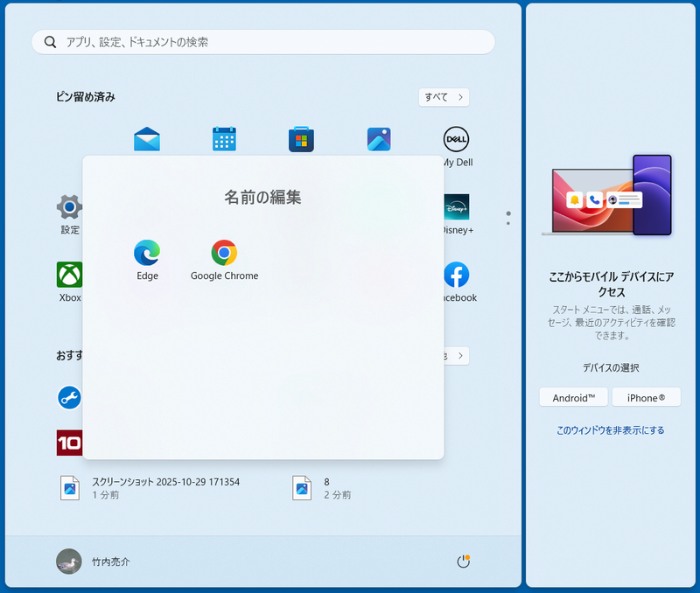Click the search magnifier icon
The width and height of the screenshot is (700, 593).
50,42
